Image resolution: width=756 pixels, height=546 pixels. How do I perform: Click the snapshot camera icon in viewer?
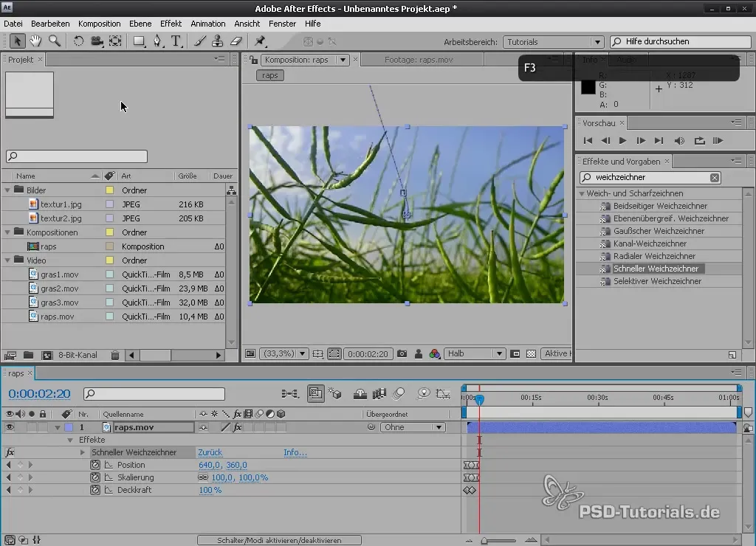402,353
